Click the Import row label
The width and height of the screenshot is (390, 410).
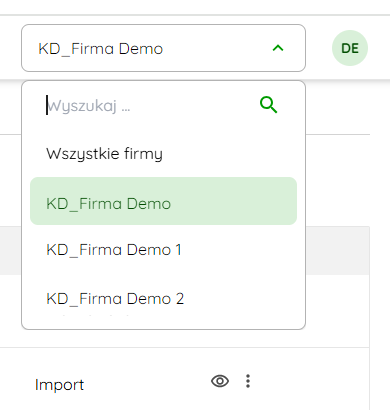(59, 385)
